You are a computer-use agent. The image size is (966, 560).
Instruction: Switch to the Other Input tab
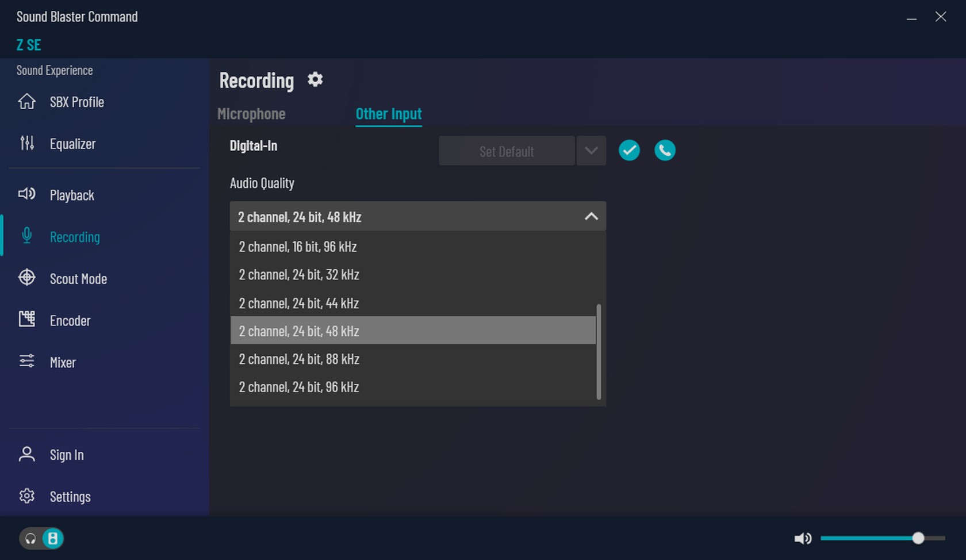[x=389, y=114]
